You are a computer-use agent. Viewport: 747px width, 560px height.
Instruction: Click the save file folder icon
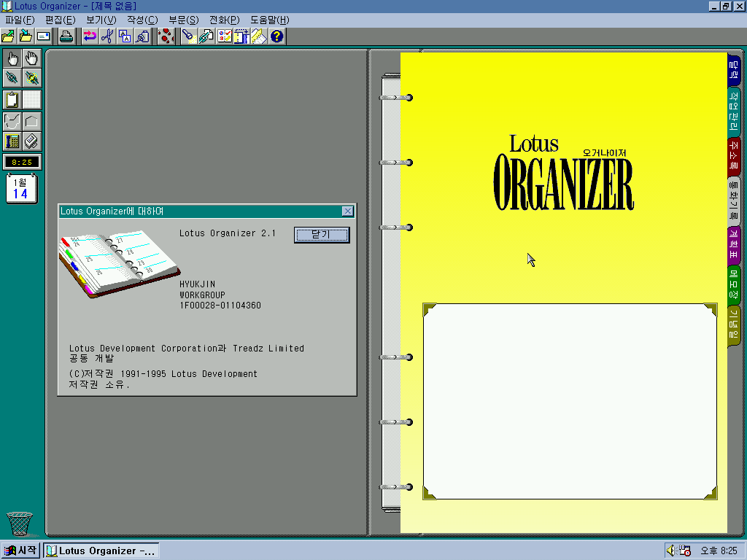click(x=26, y=36)
